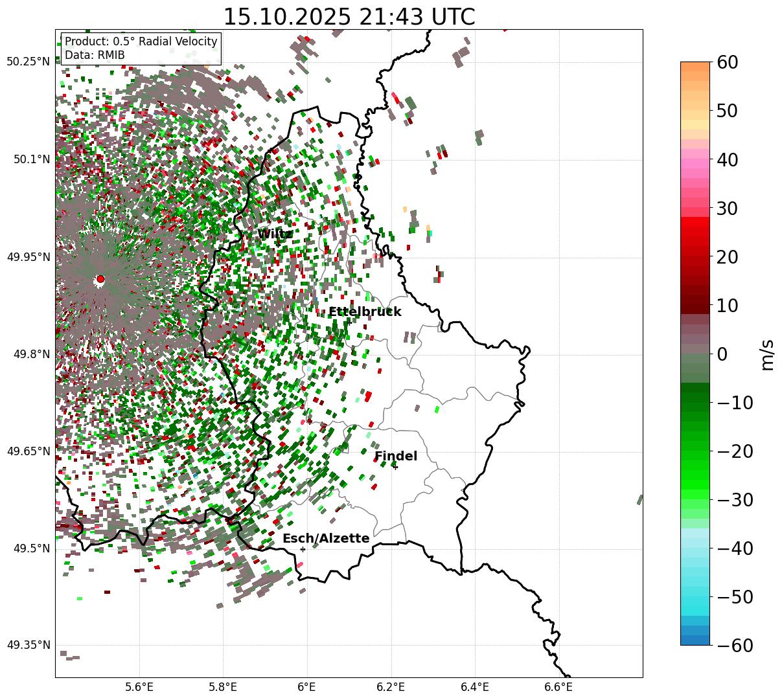Click the −30 tick label on colorbar

pyautogui.click(x=736, y=499)
